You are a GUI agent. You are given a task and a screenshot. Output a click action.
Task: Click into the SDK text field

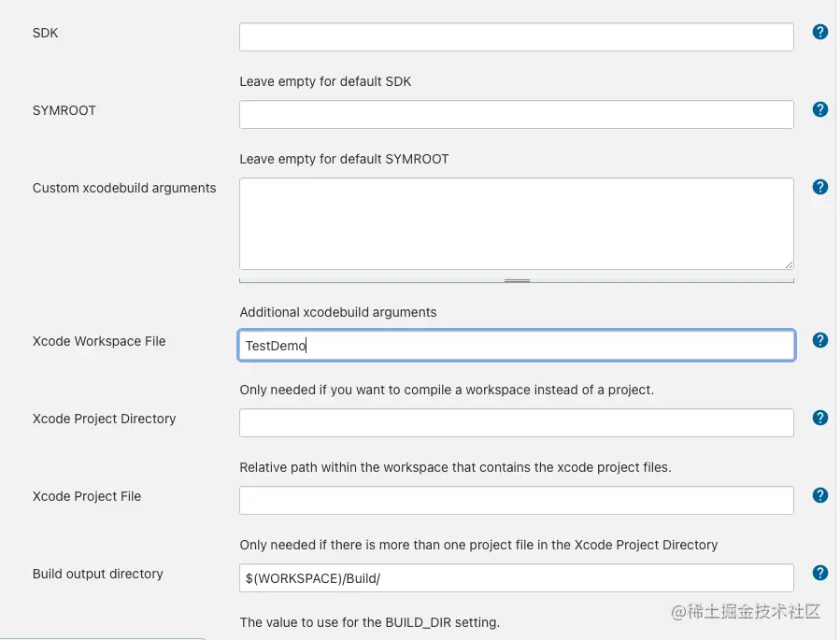pos(516,37)
